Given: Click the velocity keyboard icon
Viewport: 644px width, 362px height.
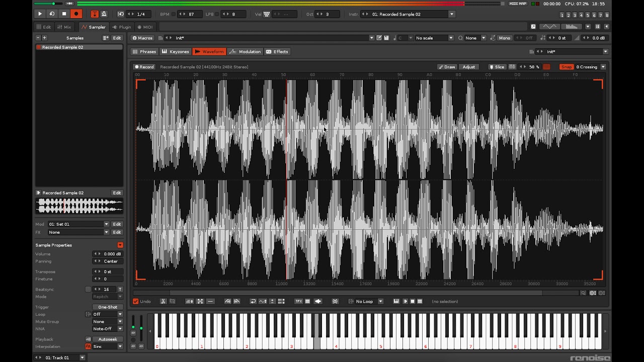Looking at the screenshot, I should pyautogui.click(x=267, y=14).
